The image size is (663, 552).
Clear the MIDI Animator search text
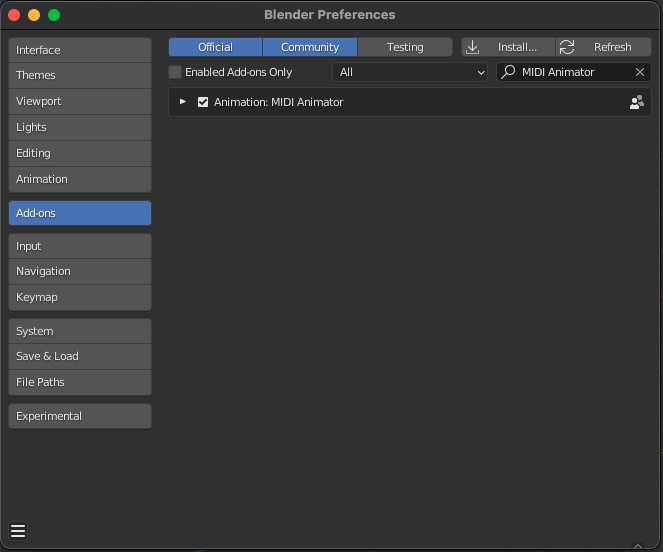coord(640,72)
